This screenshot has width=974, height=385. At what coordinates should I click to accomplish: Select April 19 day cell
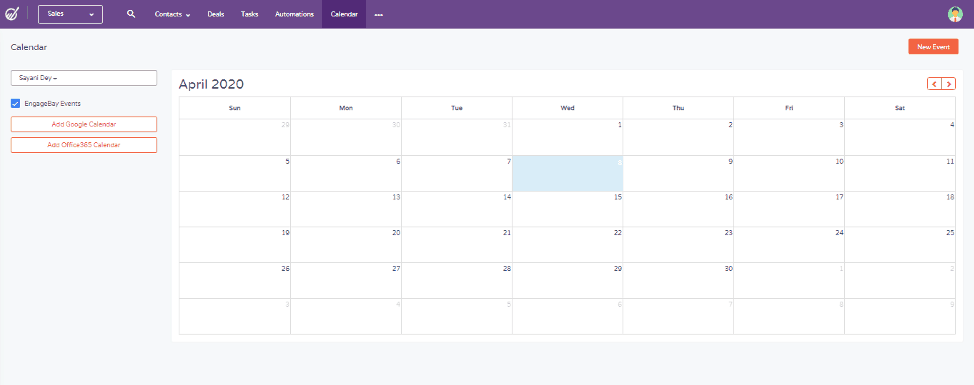(x=235, y=245)
